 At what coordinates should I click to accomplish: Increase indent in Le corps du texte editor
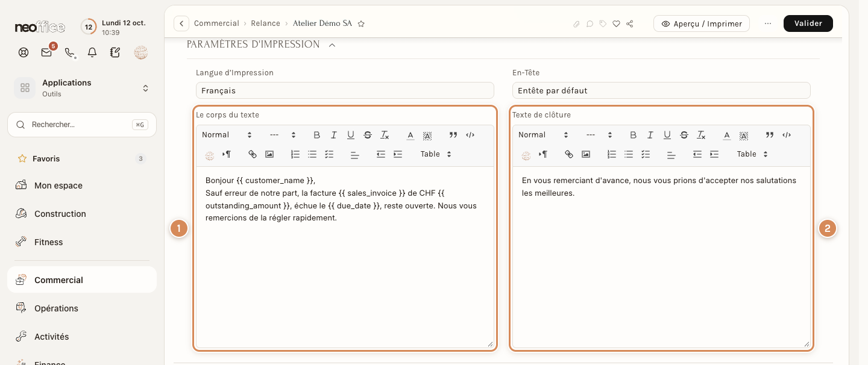tap(398, 154)
